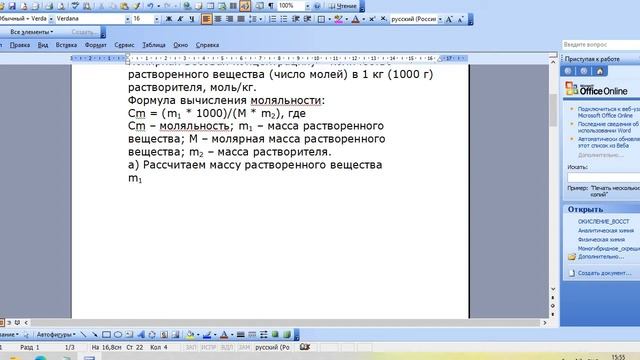Open the Автофигуры dropdown in Drawing toolbar
The width and height of the screenshot is (640, 360).
pos(56,335)
